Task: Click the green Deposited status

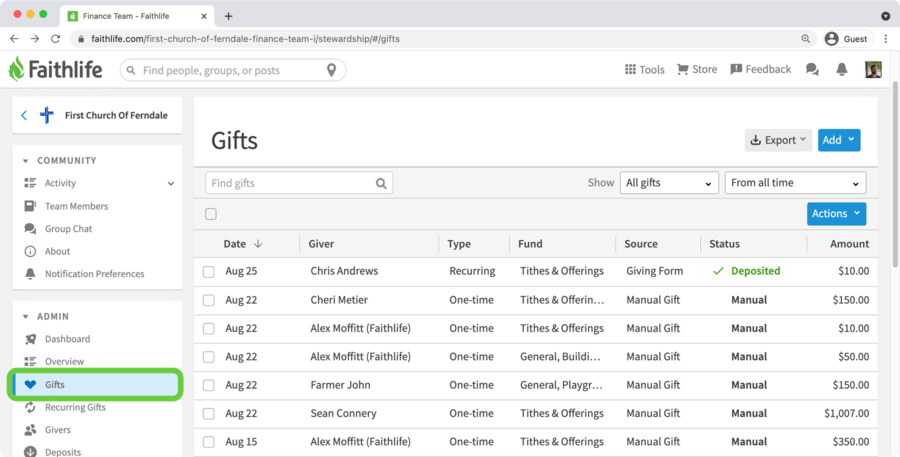Action: [746, 271]
